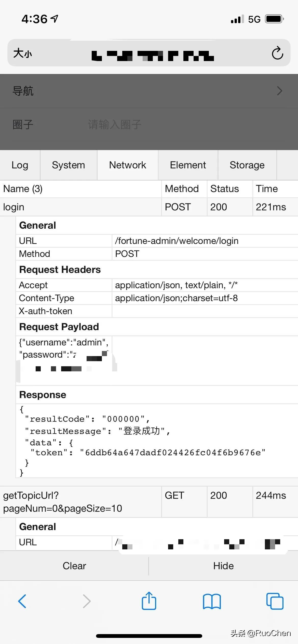Tap the Safari page reload icon

pos(277,53)
